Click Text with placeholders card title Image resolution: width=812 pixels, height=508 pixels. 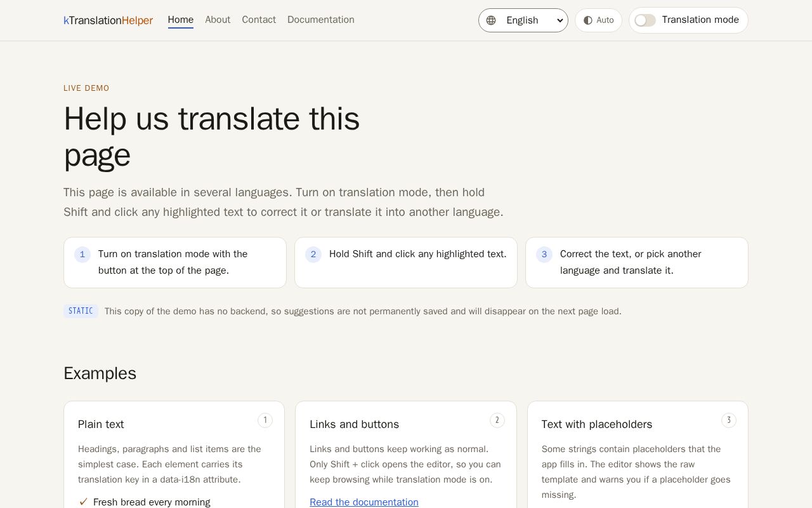pyautogui.click(x=597, y=424)
